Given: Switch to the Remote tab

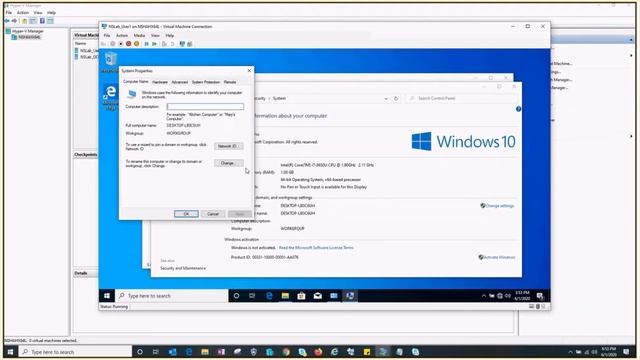Looking at the screenshot, I should (x=230, y=82).
